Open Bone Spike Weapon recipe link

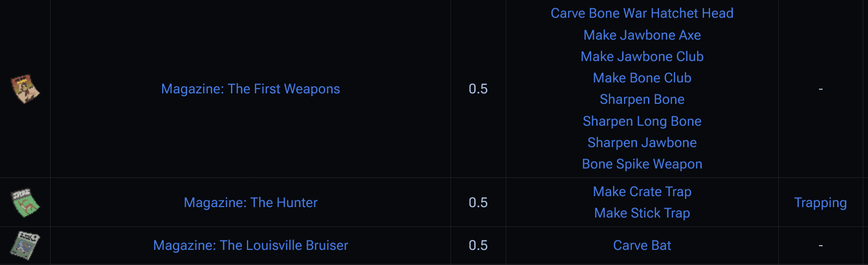(642, 164)
